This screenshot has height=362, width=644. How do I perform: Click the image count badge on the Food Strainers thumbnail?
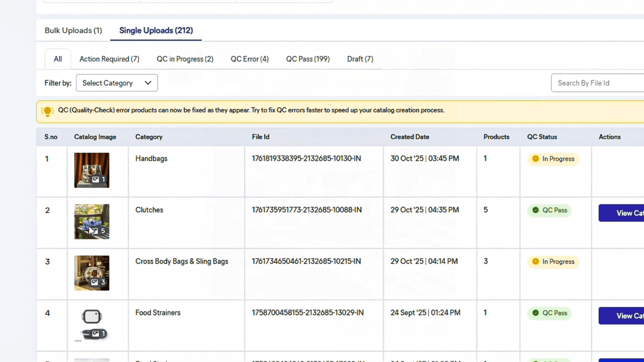[99, 334]
